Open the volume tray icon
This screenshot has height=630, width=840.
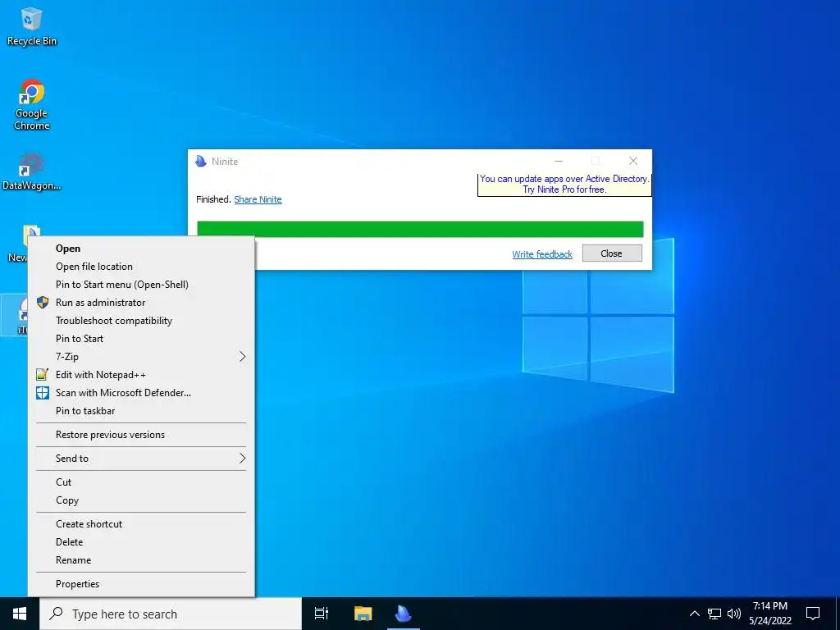pyautogui.click(x=734, y=614)
